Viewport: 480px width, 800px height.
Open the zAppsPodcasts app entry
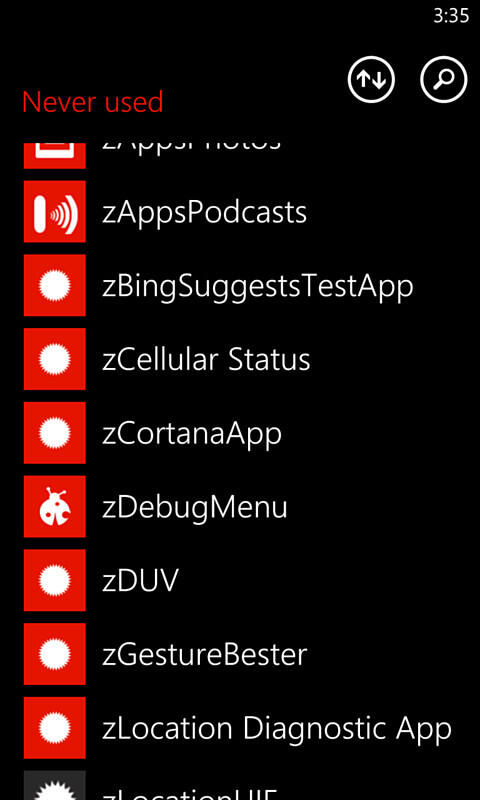(x=205, y=213)
